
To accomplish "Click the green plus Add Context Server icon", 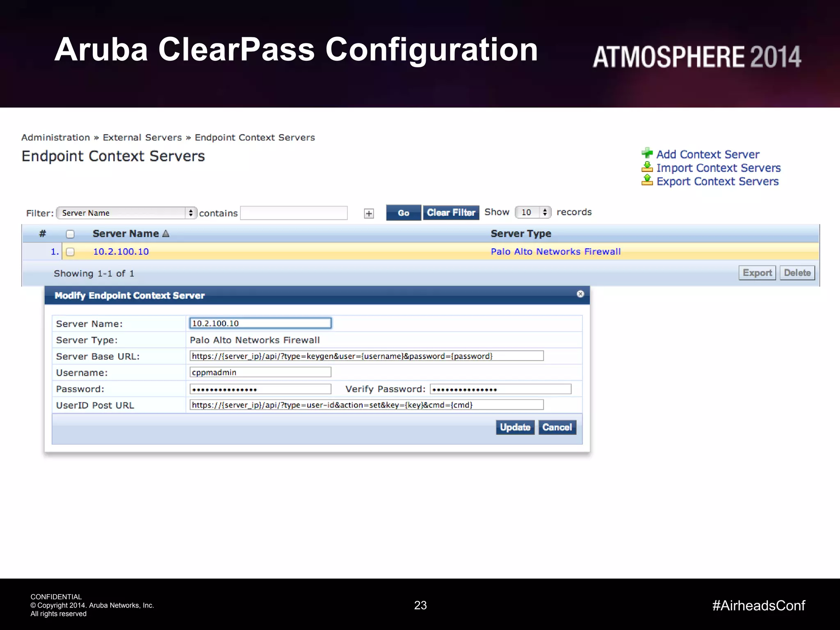I will click(x=647, y=153).
